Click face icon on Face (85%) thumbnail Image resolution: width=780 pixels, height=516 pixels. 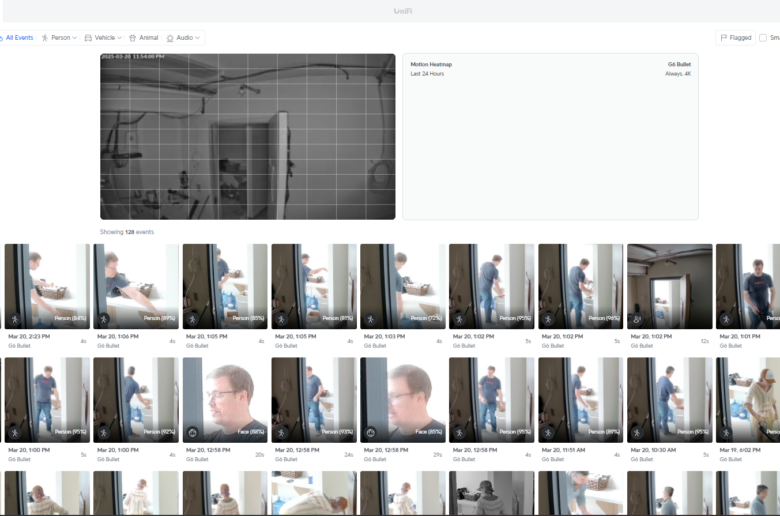[370, 433]
